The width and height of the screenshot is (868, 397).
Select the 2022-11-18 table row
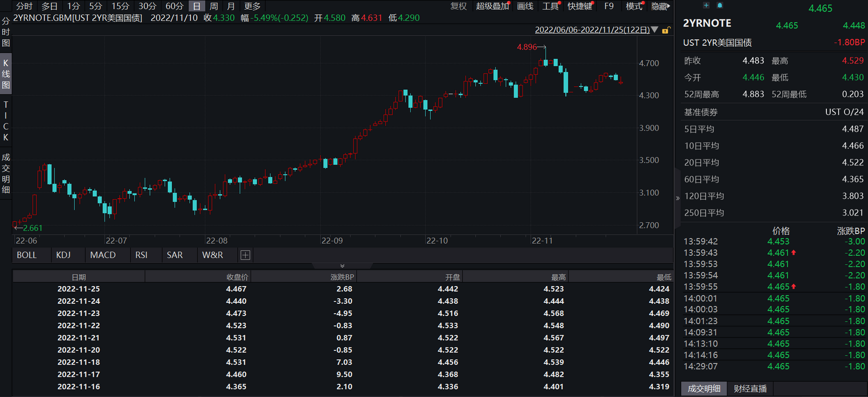point(342,362)
